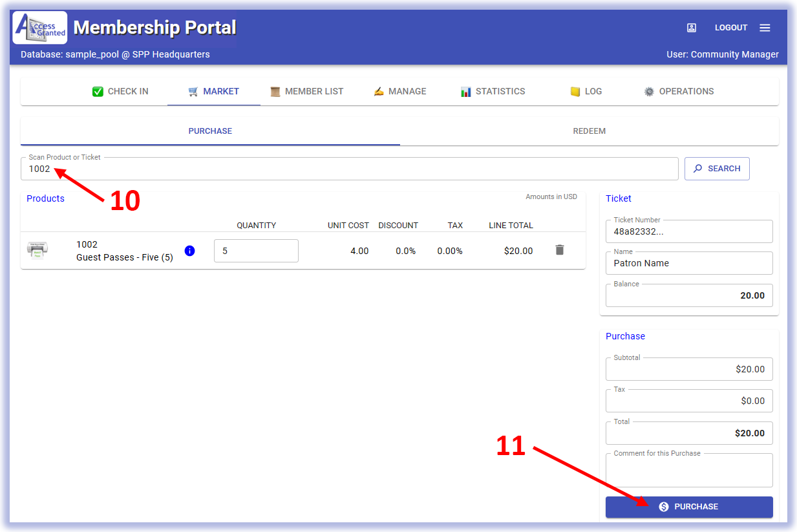Screen dimensions: 797x532
Task: Open the Log tab
Action: [x=586, y=92]
